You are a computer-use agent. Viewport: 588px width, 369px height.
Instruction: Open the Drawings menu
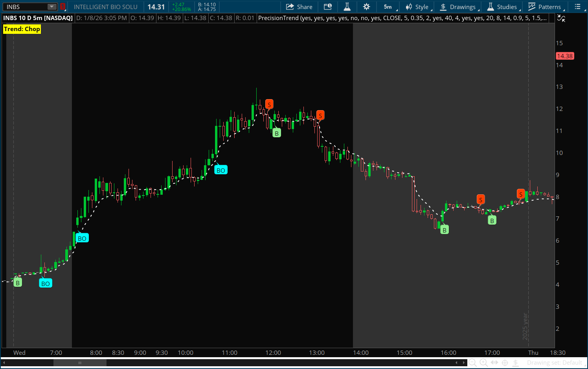[x=458, y=7]
